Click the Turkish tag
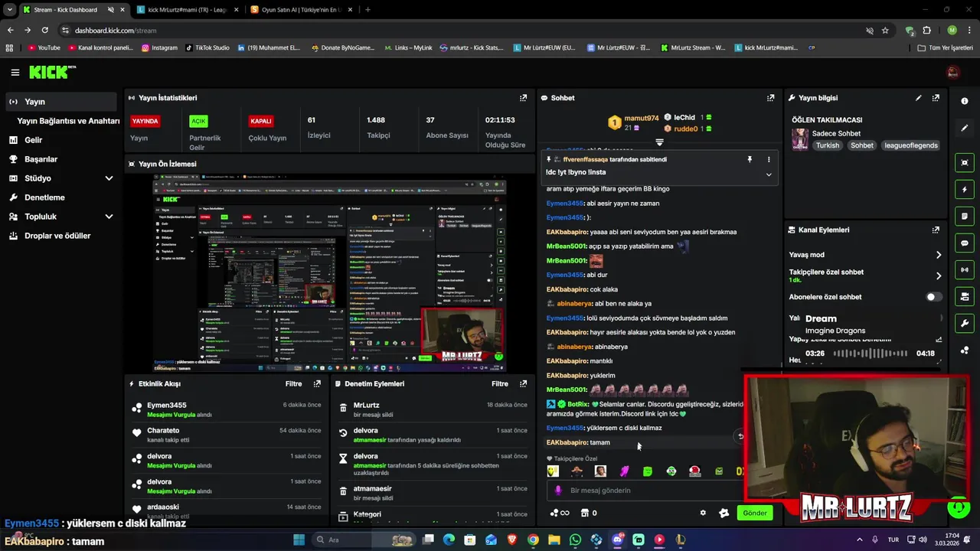The height and width of the screenshot is (551, 980). tap(827, 145)
